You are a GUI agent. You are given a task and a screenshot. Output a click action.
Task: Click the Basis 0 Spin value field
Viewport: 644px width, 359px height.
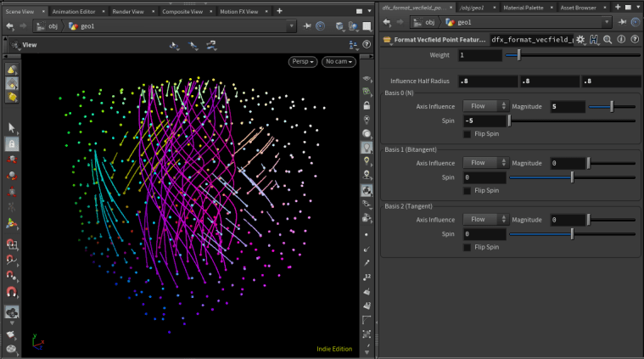(x=484, y=121)
